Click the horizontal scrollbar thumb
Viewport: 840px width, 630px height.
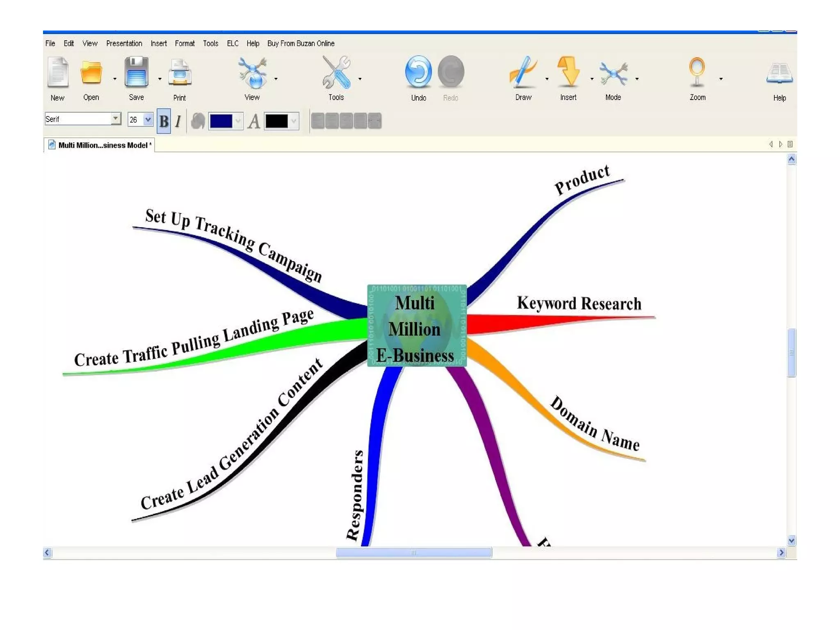pyautogui.click(x=413, y=552)
